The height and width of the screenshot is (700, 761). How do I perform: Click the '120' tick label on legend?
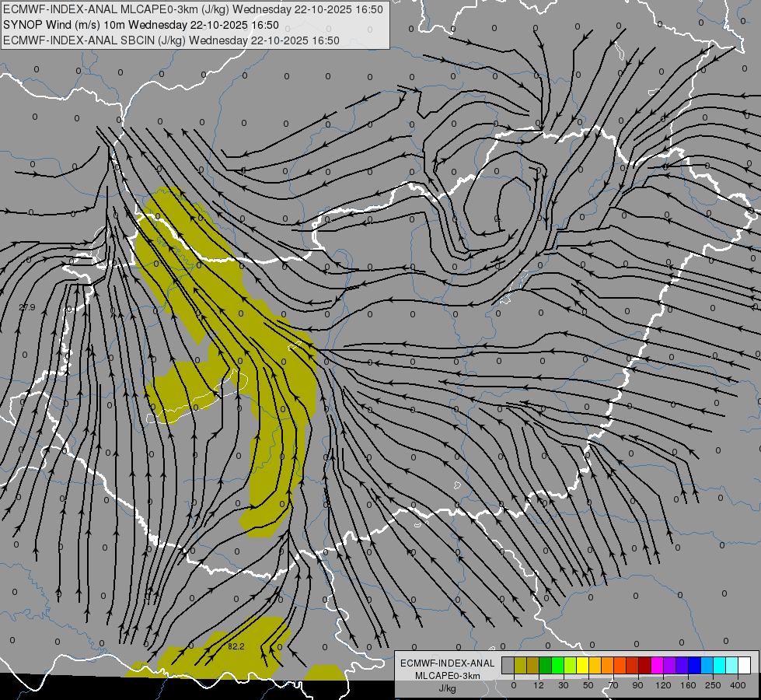(663, 685)
